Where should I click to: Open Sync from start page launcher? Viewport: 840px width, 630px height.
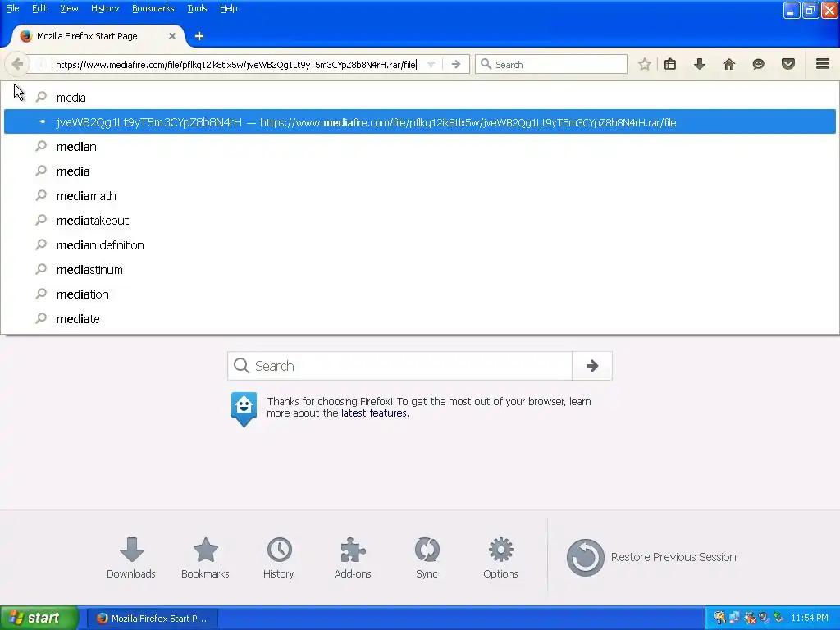click(x=427, y=558)
